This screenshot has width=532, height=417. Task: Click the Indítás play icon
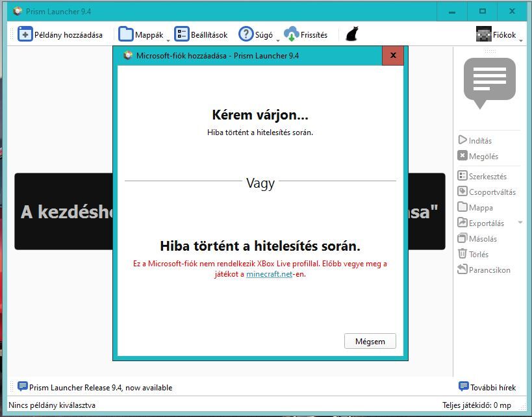tap(462, 140)
